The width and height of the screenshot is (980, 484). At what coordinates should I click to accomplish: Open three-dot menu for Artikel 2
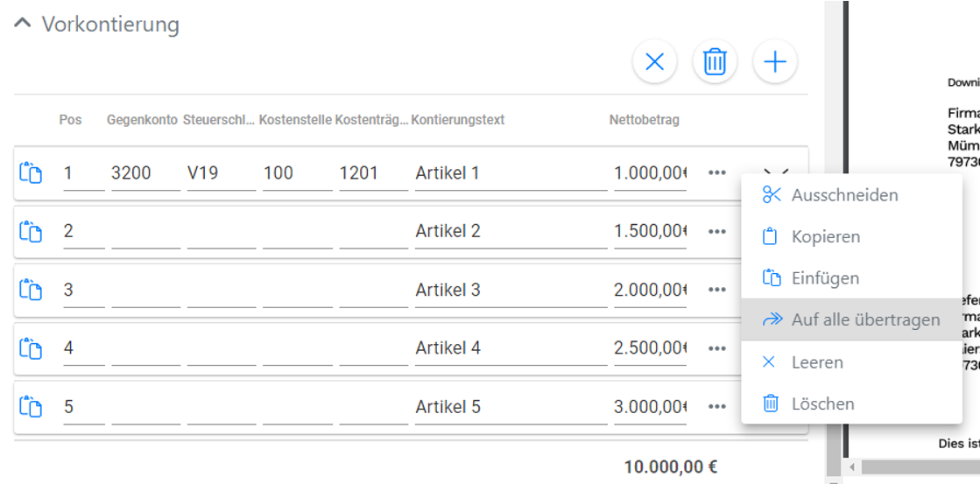click(717, 232)
